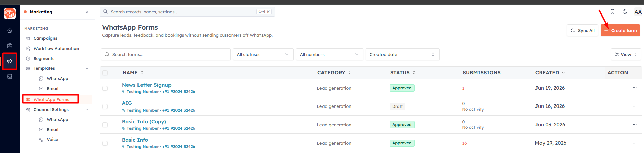Click the three-dot action for AIG row
This screenshot has width=644, height=153.
(x=635, y=106)
